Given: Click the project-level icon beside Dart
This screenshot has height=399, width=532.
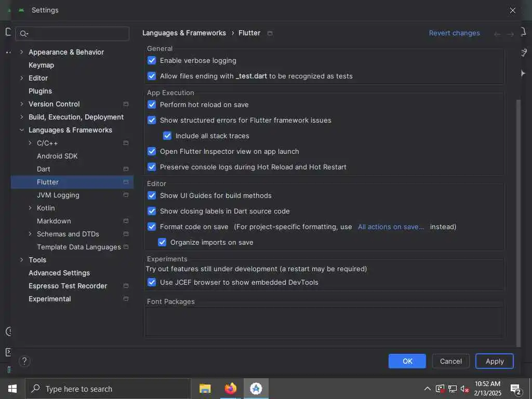Looking at the screenshot, I should (126, 169).
